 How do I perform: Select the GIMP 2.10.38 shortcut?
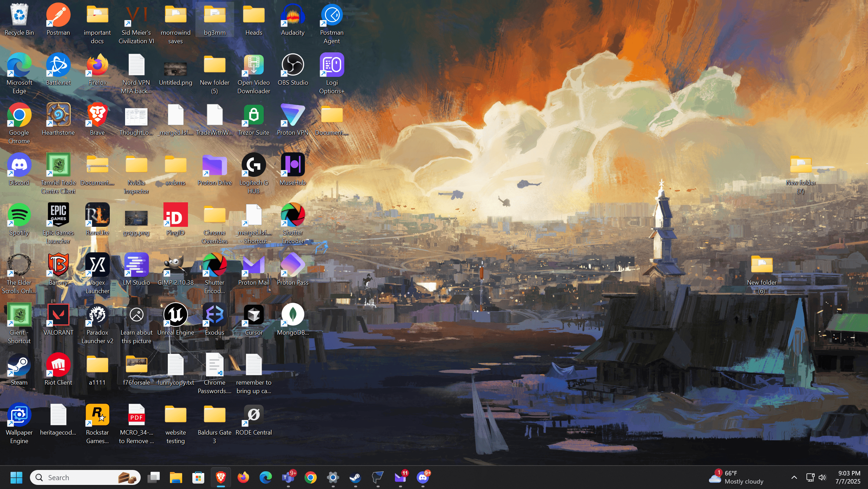pos(175,270)
